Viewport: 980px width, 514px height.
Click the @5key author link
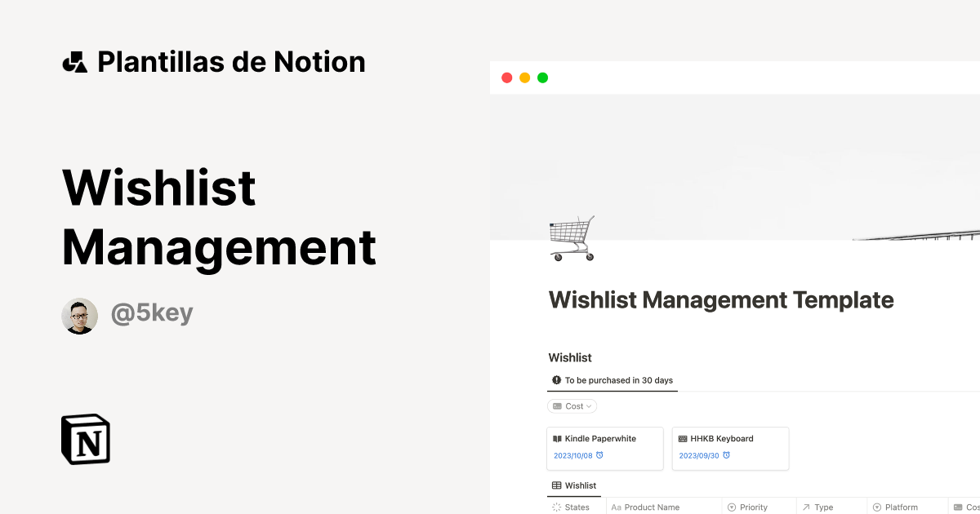coord(152,313)
